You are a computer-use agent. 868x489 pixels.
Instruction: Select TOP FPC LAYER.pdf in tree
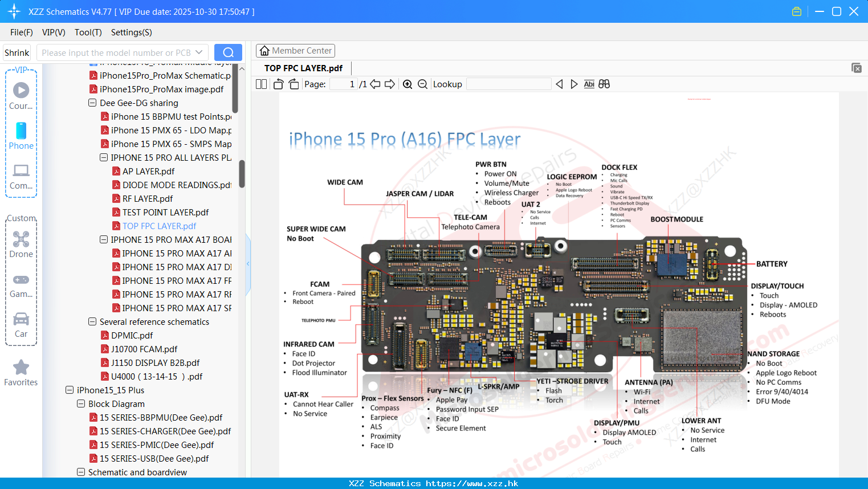click(159, 226)
